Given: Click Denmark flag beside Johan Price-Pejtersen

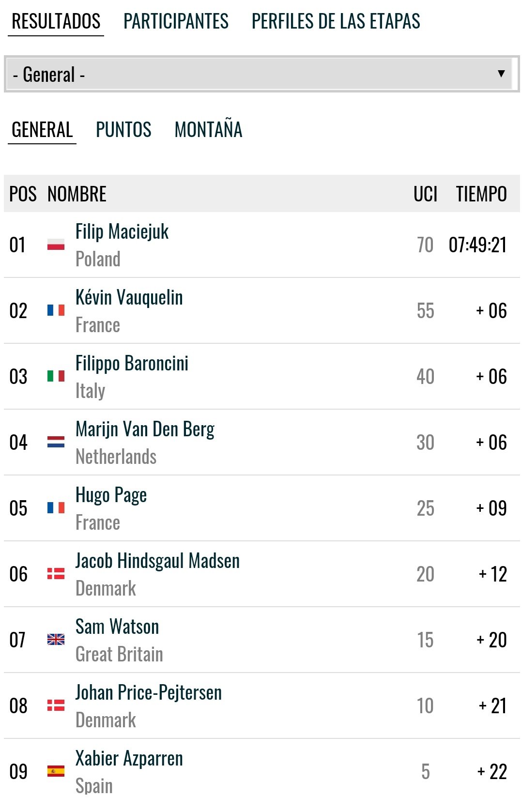Looking at the screenshot, I should [56, 705].
